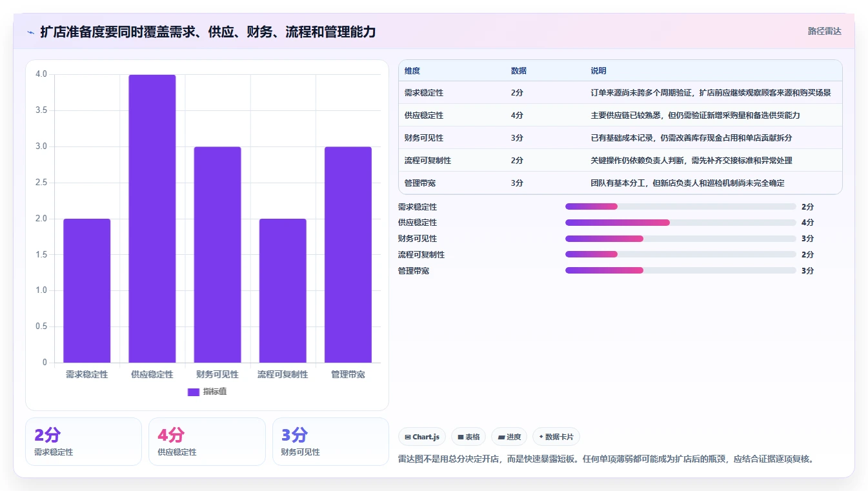Screen dimensions: 868x491
Task: Click the 需求稳定性 progress label
Action: point(418,207)
